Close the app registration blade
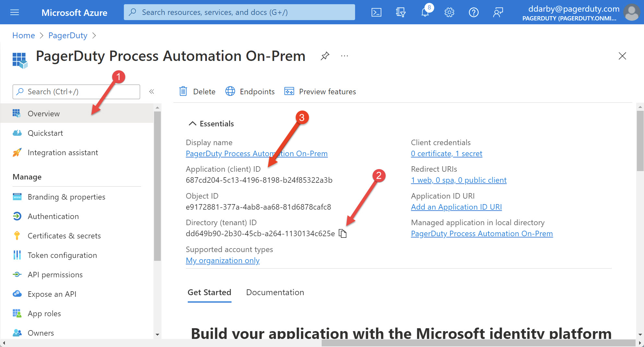 pos(622,56)
